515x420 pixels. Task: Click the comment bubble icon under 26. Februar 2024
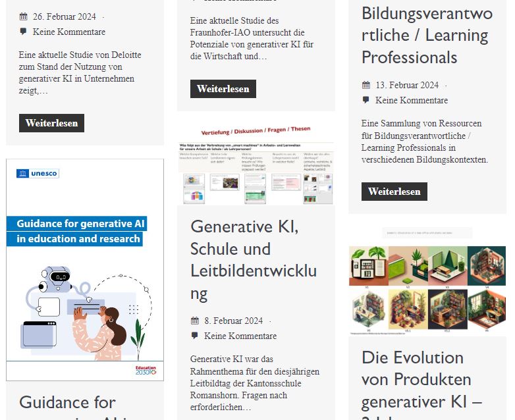pyautogui.click(x=24, y=32)
